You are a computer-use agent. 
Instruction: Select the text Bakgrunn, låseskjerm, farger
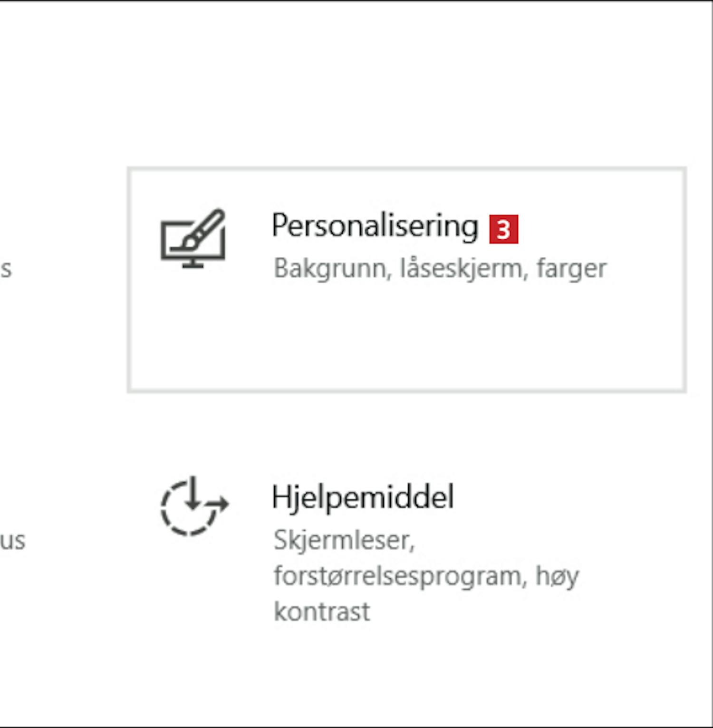point(440,269)
